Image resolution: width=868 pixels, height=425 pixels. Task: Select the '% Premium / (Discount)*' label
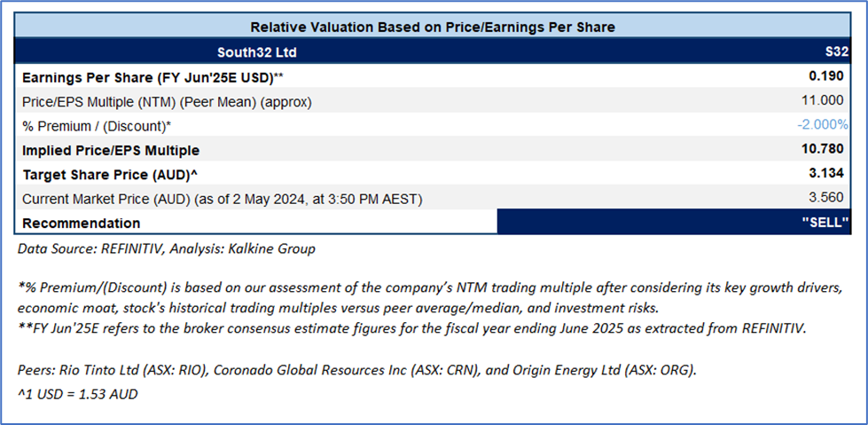tap(97, 126)
